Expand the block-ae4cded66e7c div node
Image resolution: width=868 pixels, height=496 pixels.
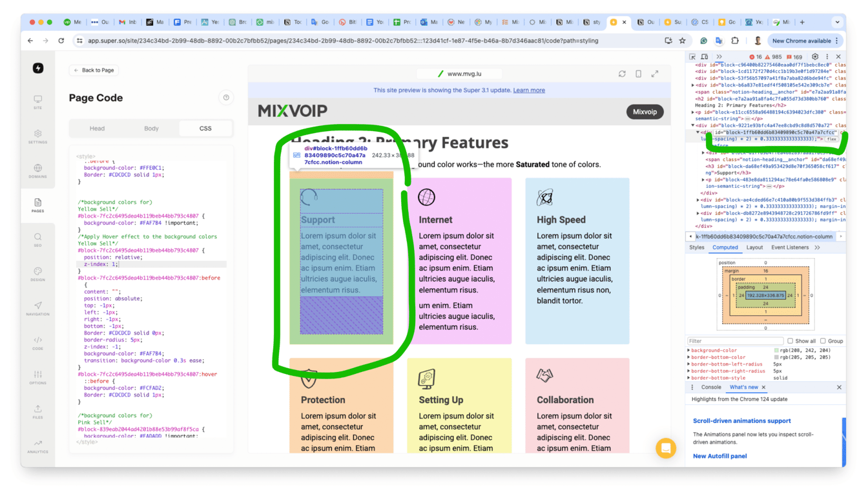(698, 200)
